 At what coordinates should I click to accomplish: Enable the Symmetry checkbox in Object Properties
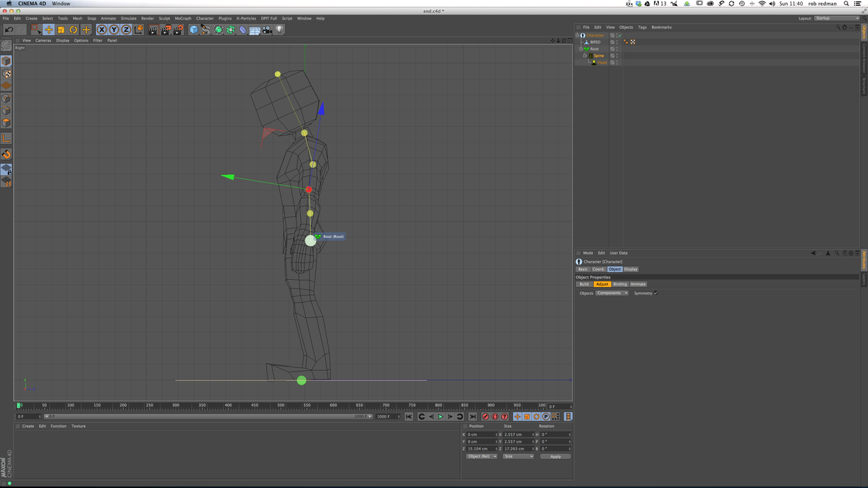[655, 293]
